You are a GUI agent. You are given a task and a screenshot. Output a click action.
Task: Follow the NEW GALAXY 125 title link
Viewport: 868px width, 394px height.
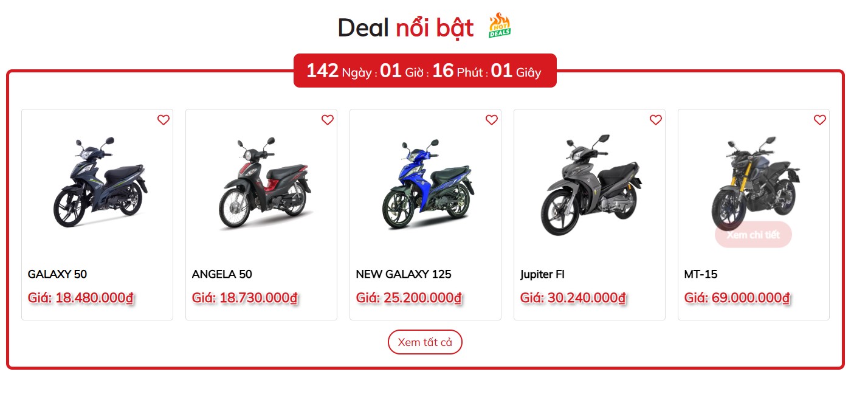click(x=404, y=274)
